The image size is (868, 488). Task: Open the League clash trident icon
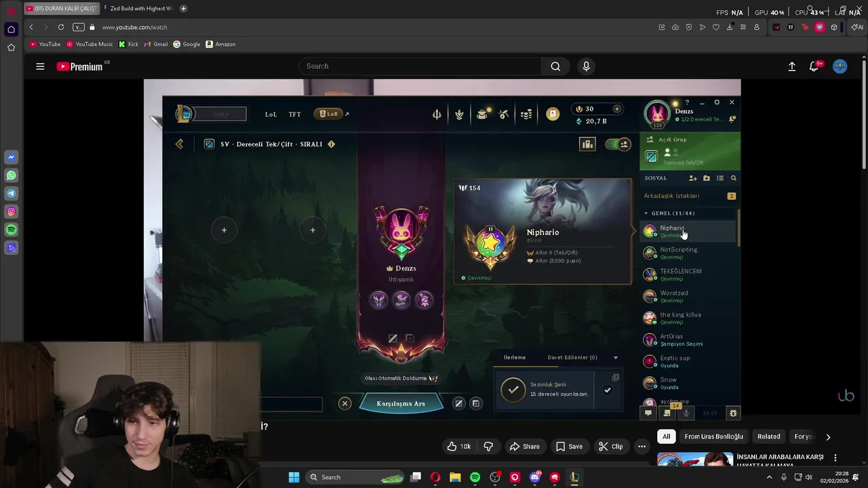[437, 114]
